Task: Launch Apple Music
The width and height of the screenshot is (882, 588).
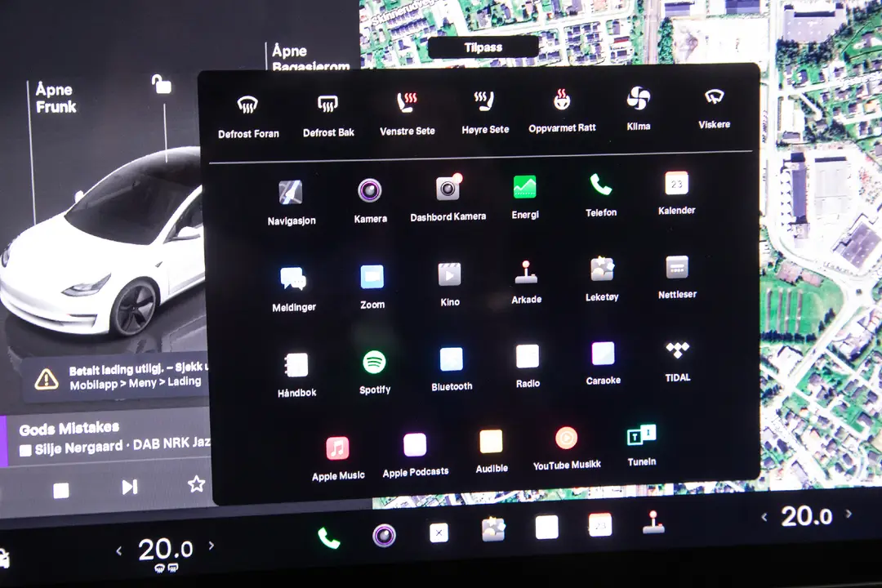Action: pos(338,459)
